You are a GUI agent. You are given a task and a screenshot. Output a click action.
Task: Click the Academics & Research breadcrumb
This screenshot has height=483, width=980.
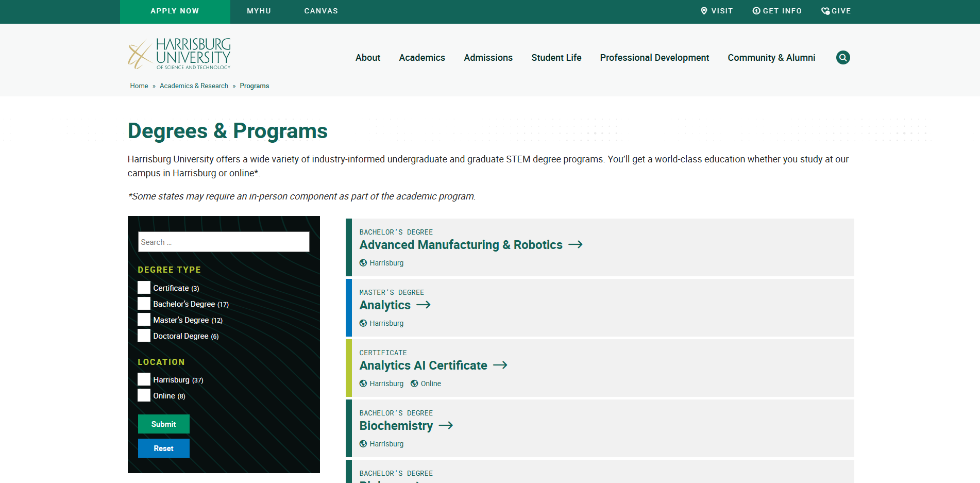coord(194,86)
